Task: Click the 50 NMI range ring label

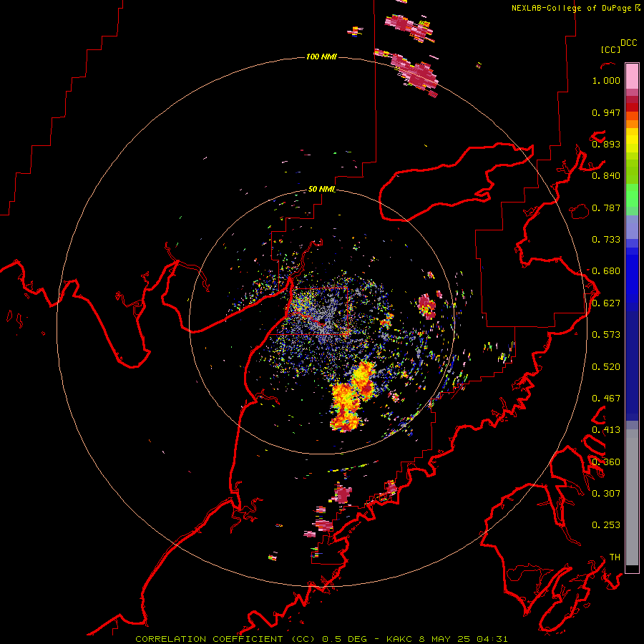Action: 321,189
